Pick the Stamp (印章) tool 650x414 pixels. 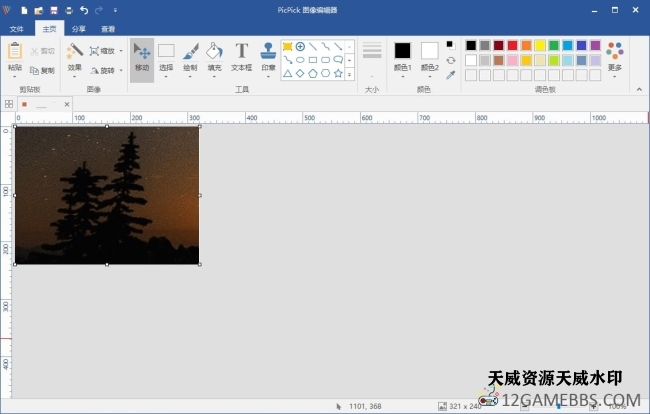click(268, 56)
